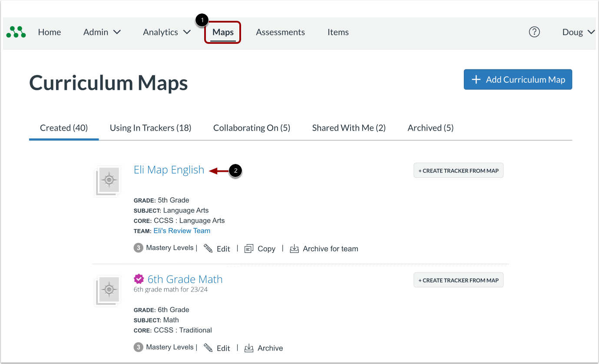Switch to the Archived (5) tab
This screenshot has width=599, height=364.
tap(430, 128)
